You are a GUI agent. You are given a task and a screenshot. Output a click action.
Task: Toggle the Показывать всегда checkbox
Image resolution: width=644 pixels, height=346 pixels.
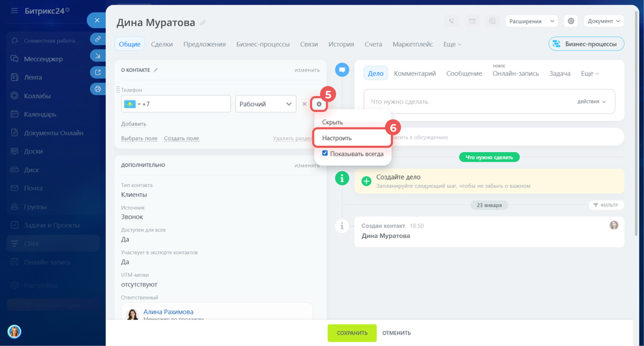(325, 153)
